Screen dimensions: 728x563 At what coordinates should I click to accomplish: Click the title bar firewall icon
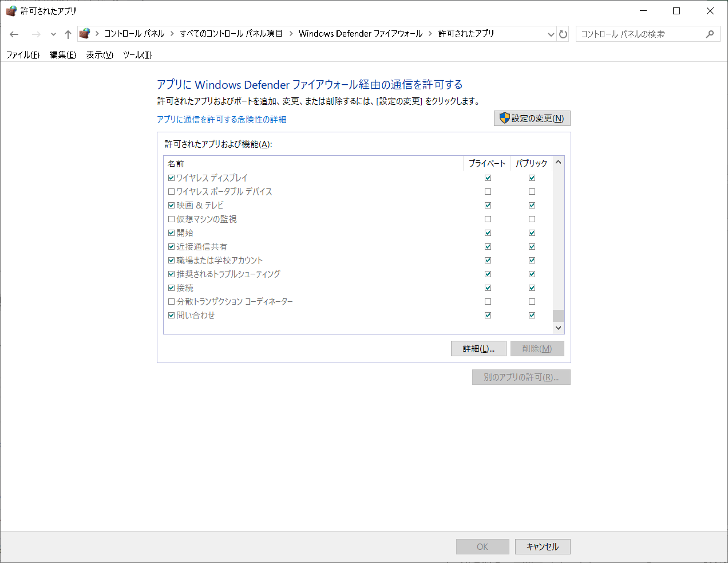pyautogui.click(x=11, y=11)
